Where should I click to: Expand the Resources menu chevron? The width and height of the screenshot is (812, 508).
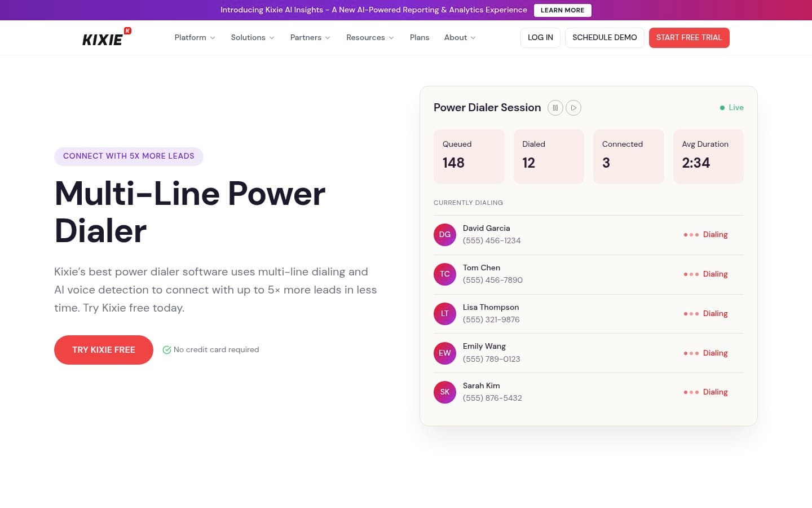(x=391, y=38)
